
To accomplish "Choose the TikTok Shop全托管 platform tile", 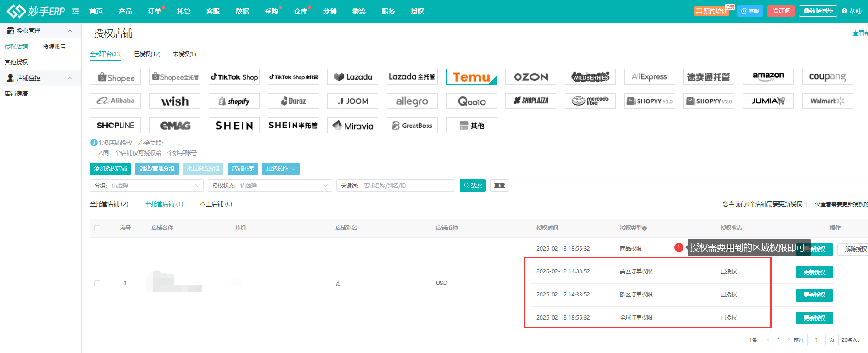I will [294, 77].
